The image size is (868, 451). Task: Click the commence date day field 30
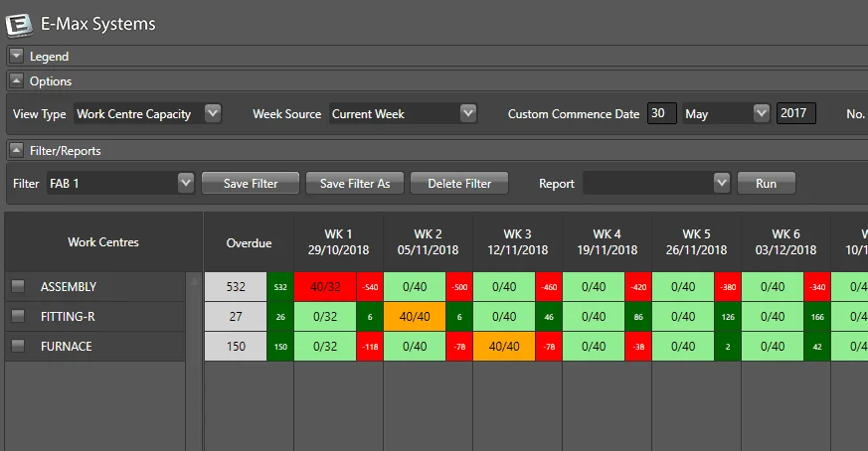[x=661, y=113]
